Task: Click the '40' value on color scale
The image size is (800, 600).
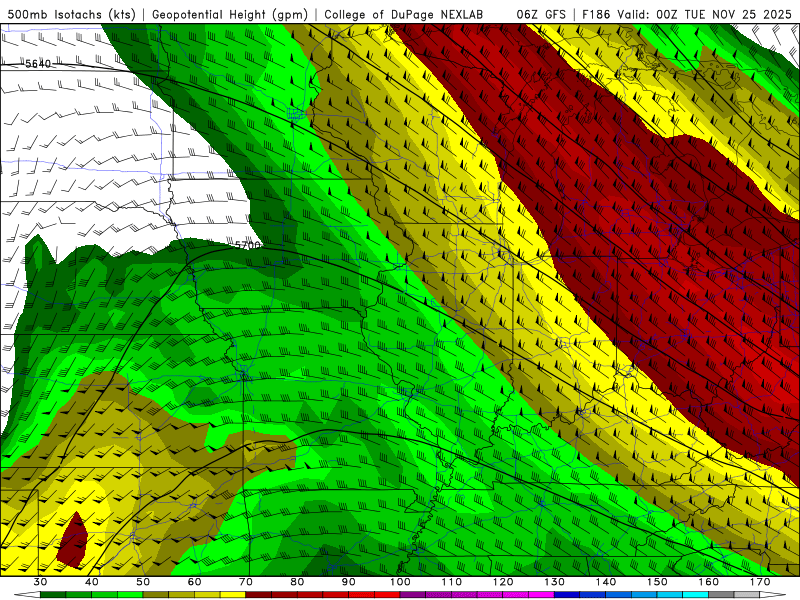Action: point(92,582)
